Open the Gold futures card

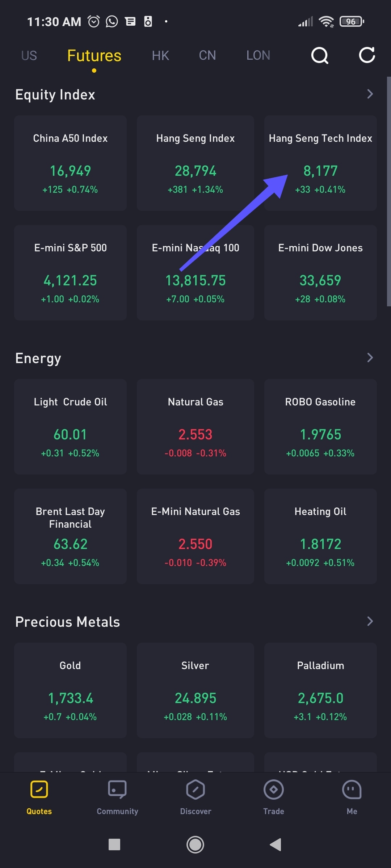(x=70, y=690)
